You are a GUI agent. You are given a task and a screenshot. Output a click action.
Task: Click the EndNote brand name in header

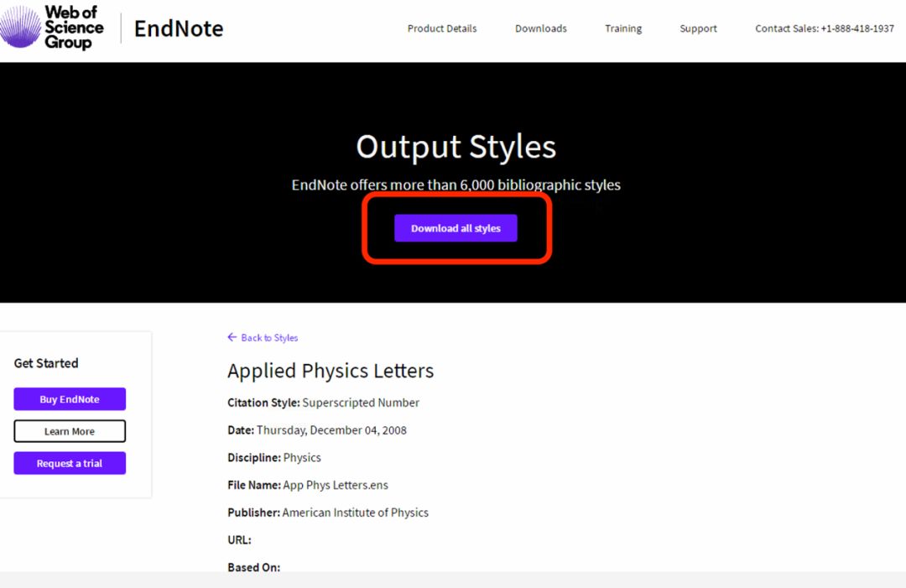tap(179, 29)
